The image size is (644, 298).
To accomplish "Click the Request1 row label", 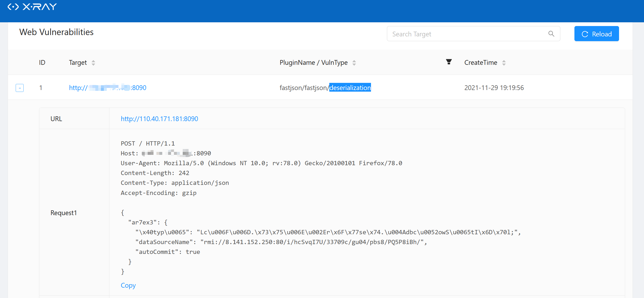I will 63,213.
